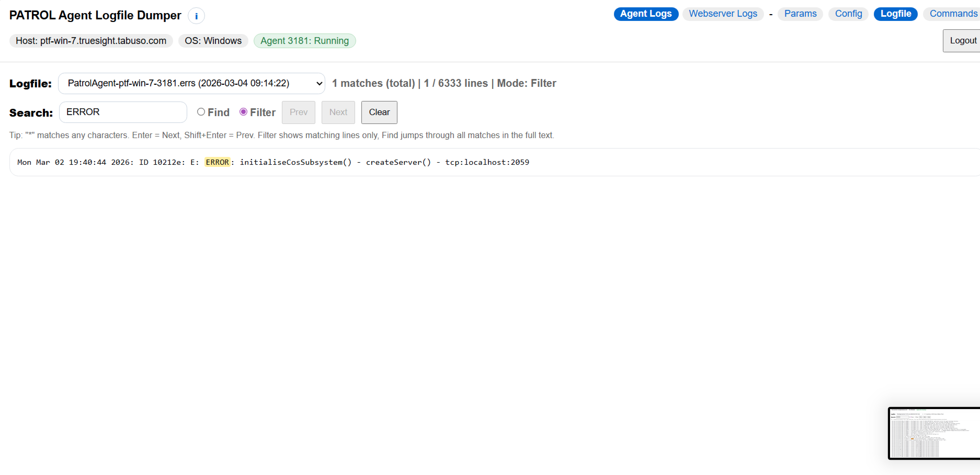The height and width of the screenshot is (475, 980).
Task: Open the info tooltip next to title
Action: point(196,16)
